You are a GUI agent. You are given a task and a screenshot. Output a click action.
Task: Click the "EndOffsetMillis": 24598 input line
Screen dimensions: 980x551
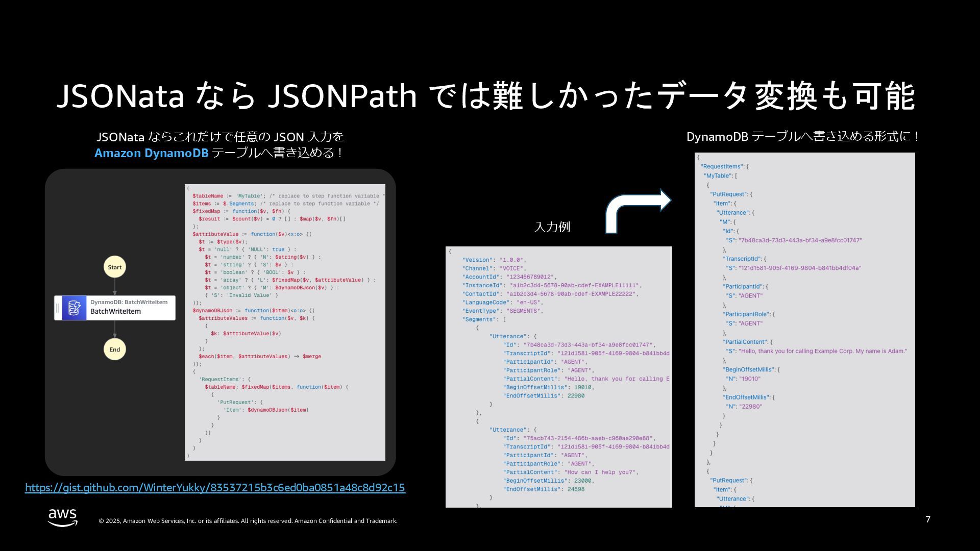point(544,489)
